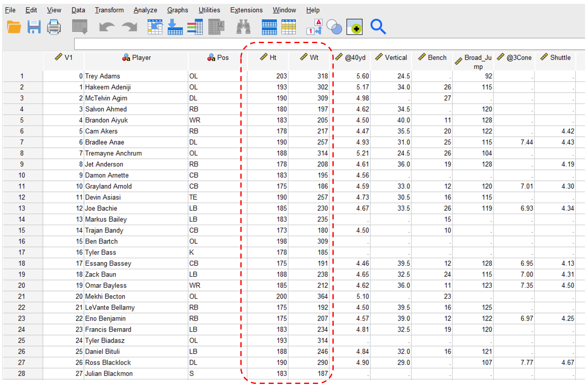Open the Analyze menu

point(145,10)
